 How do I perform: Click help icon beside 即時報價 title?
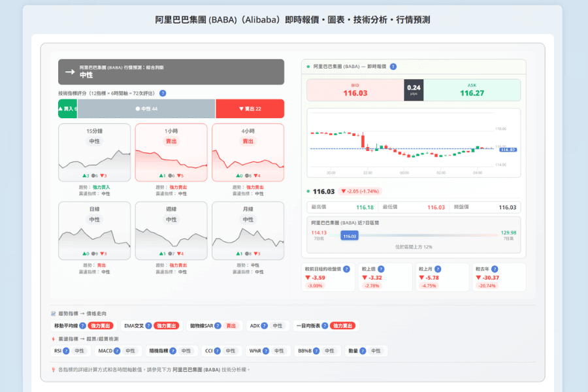(393, 67)
